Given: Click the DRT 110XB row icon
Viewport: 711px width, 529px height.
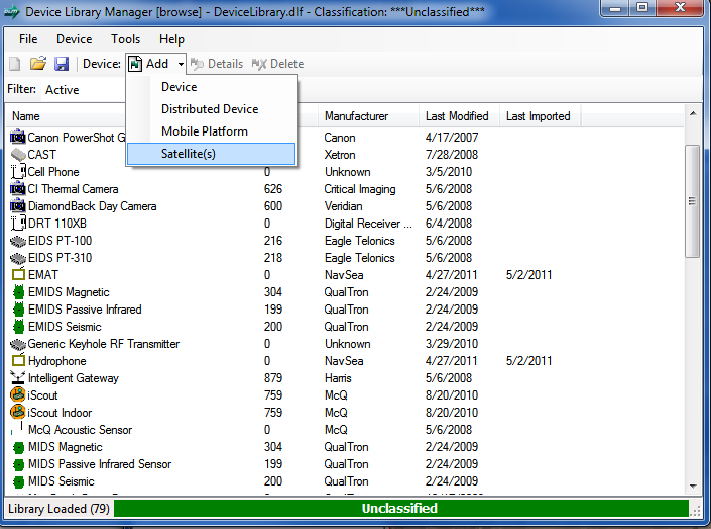Looking at the screenshot, I should pyautogui.click(x=18, y=223).
